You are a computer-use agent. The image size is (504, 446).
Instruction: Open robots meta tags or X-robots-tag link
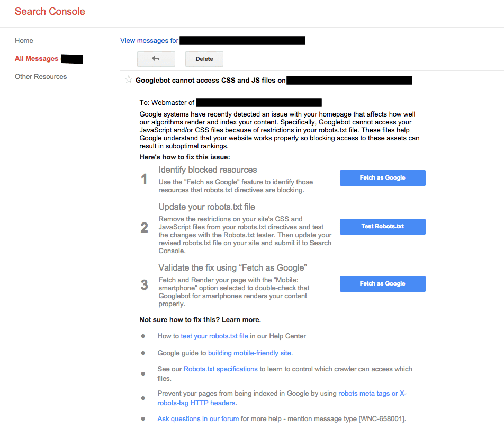pos(282,398)
